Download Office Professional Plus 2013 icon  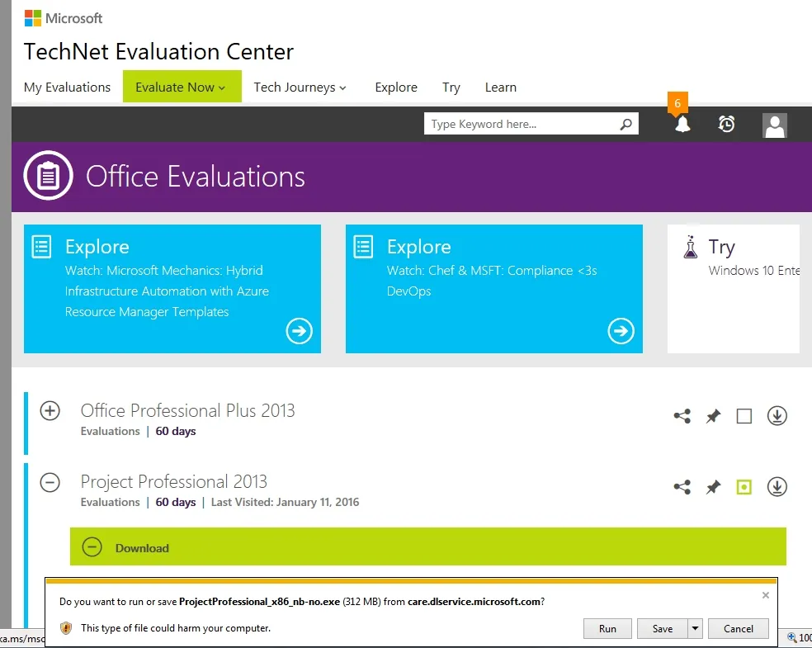[x=777, y=416]
